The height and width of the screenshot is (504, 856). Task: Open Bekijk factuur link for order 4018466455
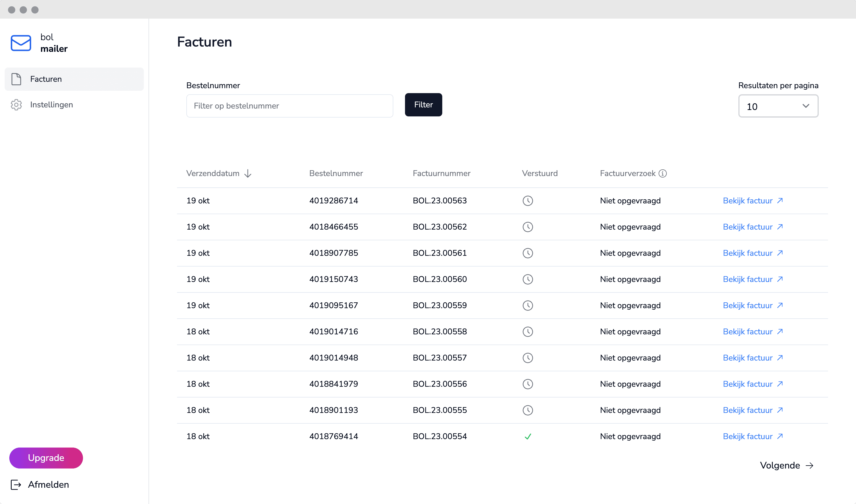752,227
